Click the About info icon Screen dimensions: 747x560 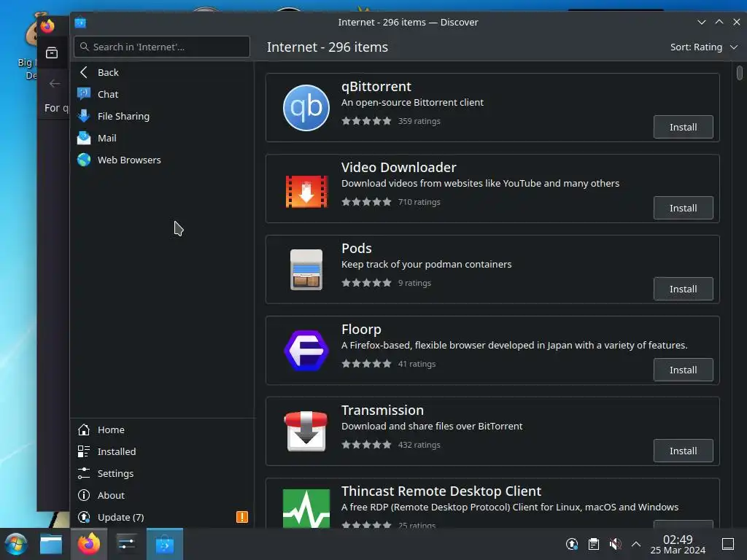pyautogui.click(x=84, y=495)
